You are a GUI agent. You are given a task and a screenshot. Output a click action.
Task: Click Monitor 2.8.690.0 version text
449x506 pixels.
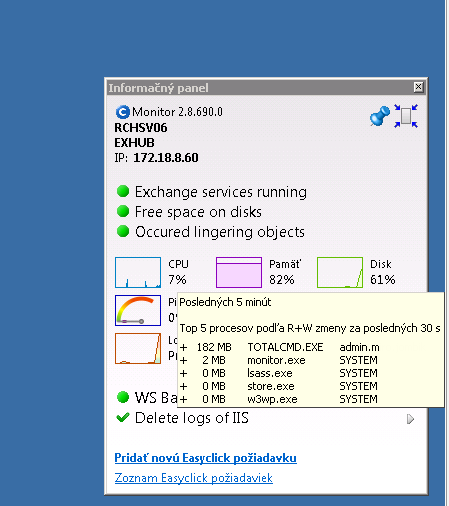click(x=177, y=112)
